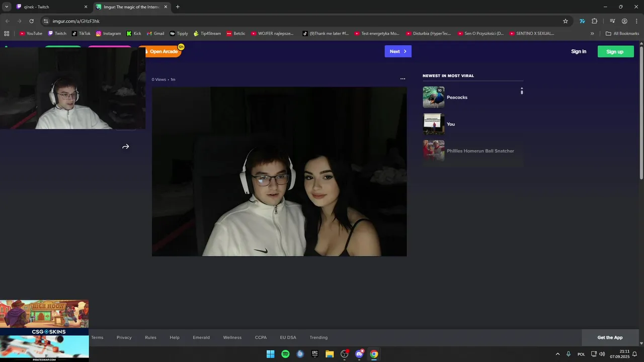Image resolution: width=644 pixels, height=362 pixels.
Task: Select the Imgur tab
Action: [x=132, y=7]
